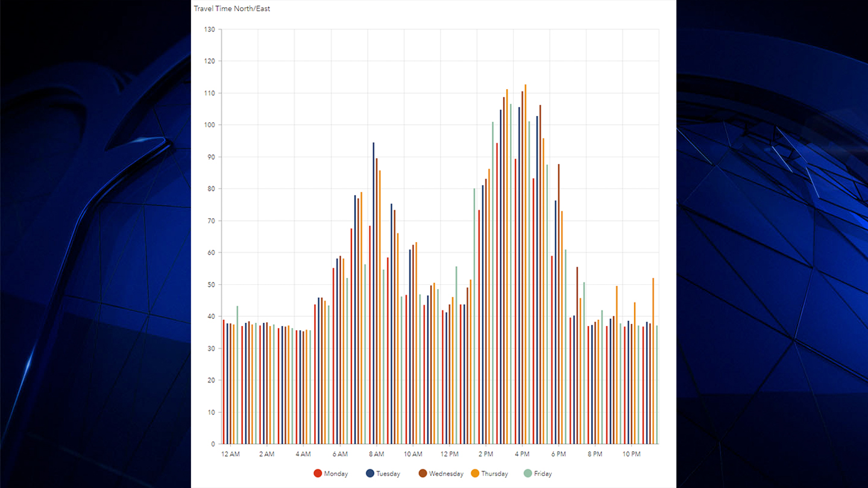868x488 pixels.
Task: Click the red Monday legend dot
Action: point(318,474)
